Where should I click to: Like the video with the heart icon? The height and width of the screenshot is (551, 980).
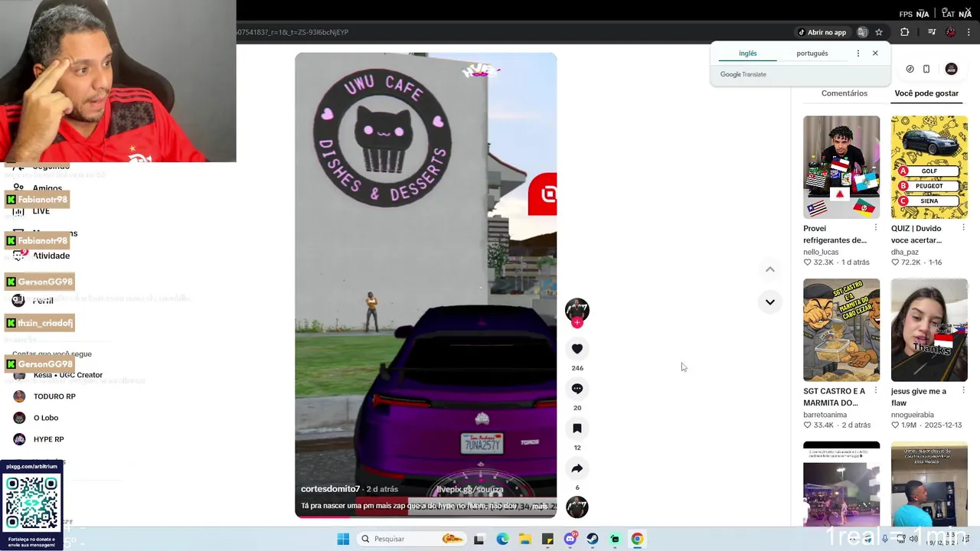577,349
